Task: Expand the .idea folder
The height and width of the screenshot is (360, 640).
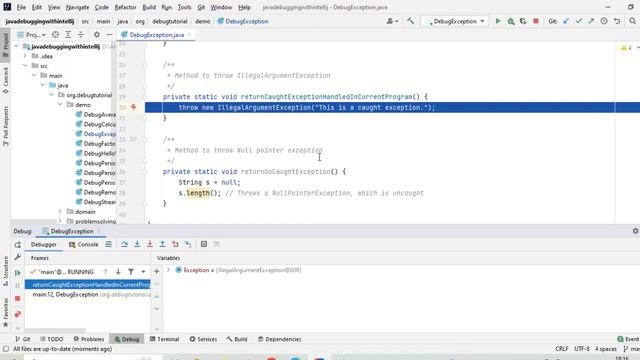Action: click(25, 56)
